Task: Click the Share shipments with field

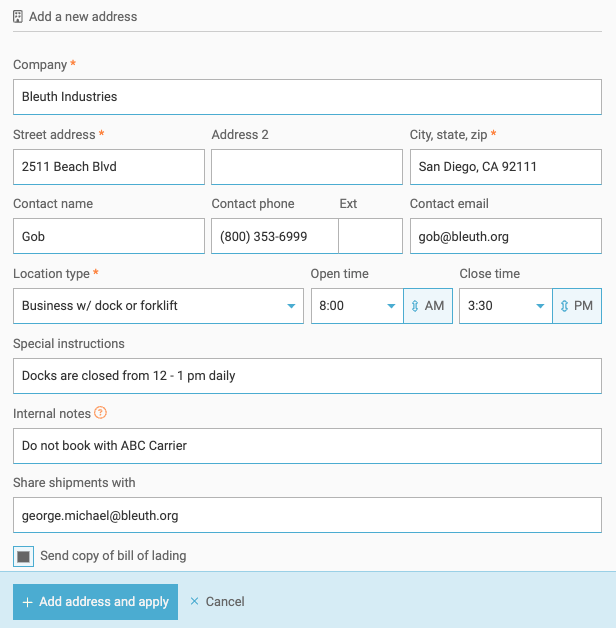Action: (307, 516)
